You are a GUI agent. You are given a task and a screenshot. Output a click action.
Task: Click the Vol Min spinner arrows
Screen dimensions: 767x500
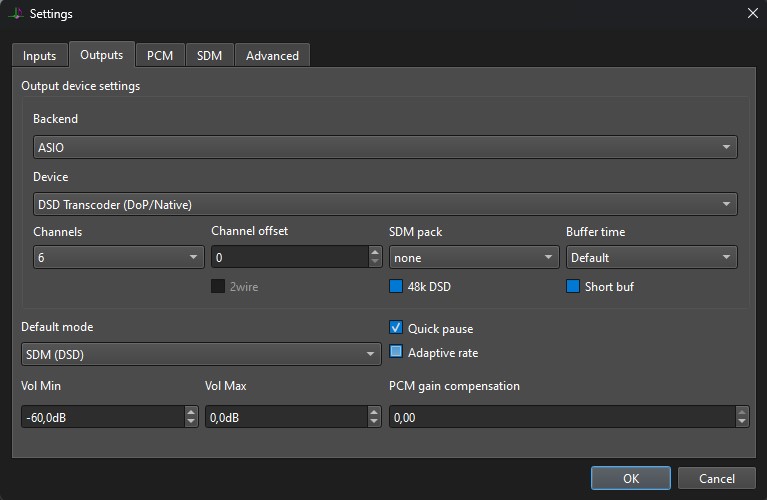coord(191,417)
